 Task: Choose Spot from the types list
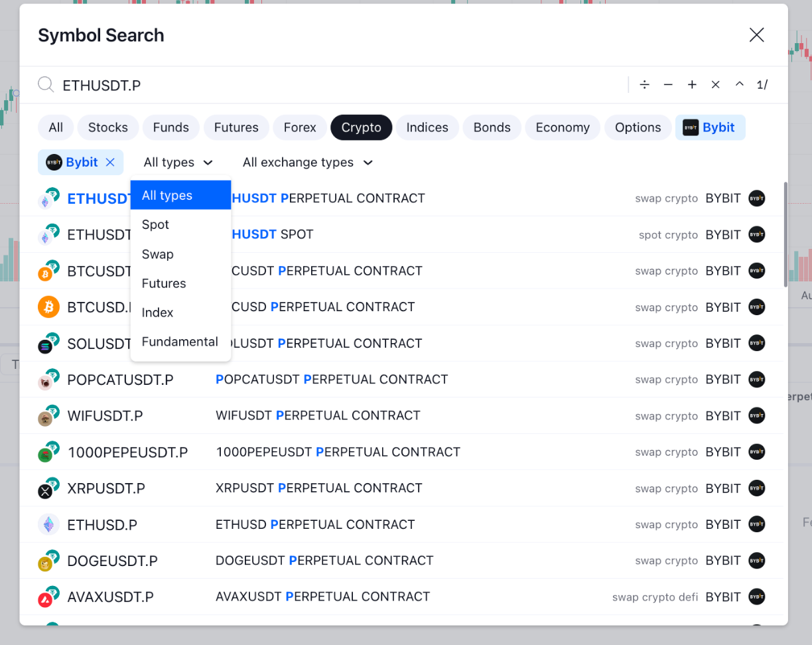click(x=155, y=225)
